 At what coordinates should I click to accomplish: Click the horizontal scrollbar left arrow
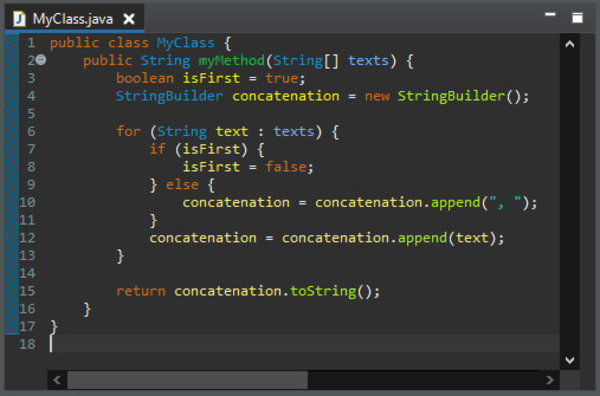pos(57,380)
